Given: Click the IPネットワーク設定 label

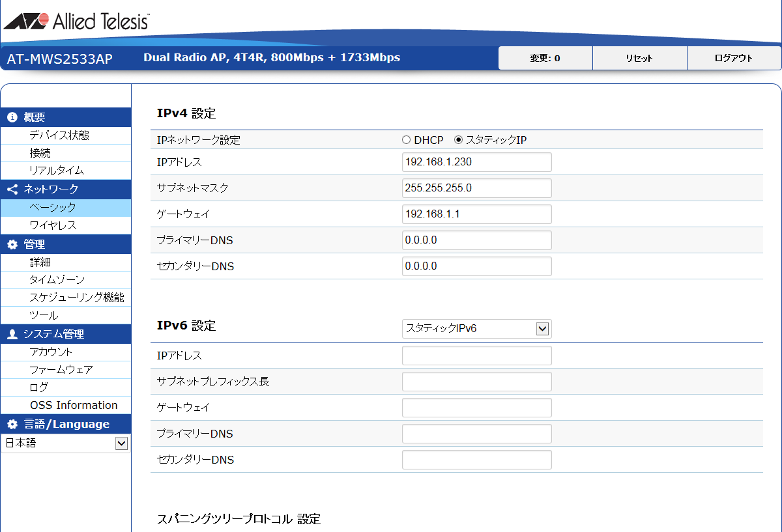Looking at the screenshot, I should point(199,140).
